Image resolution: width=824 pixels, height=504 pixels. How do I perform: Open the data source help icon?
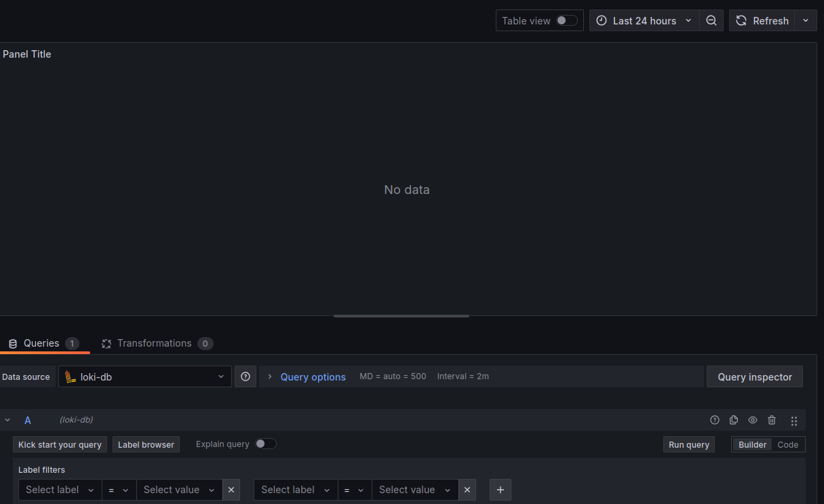point(245,376)
